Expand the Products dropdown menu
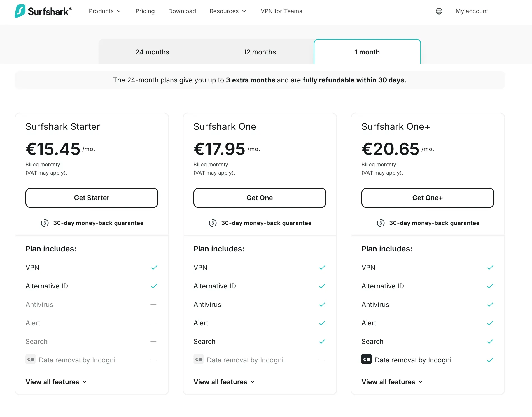This screenshot has width=532, height=417. 105,11
